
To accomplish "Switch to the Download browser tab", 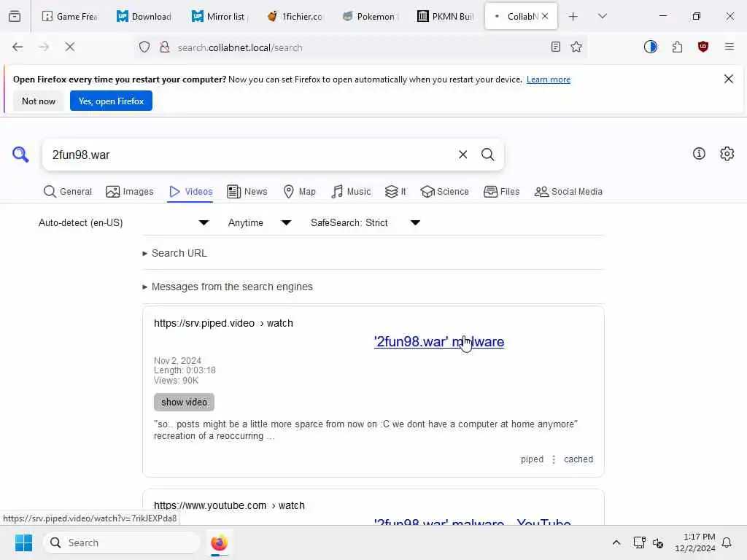I will (144, 16).
